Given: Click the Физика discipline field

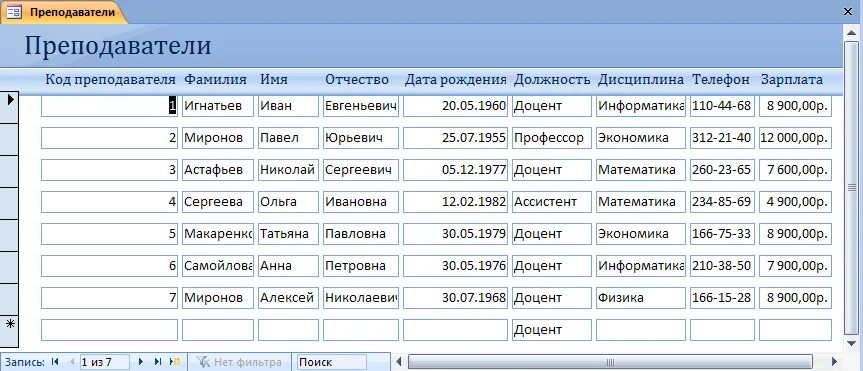Looking at the screenshot, I should (x=641, y=298).
